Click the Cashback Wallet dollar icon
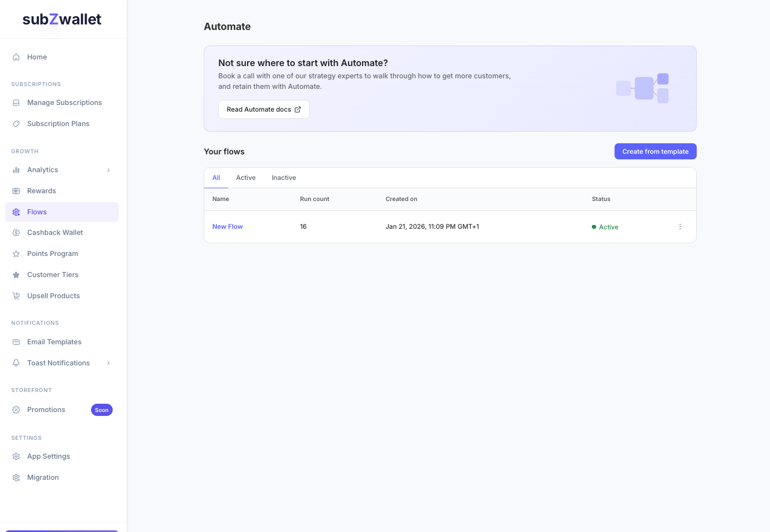Image resolution: width=770 pixels, height=532 pixels. tap(16, 233)
